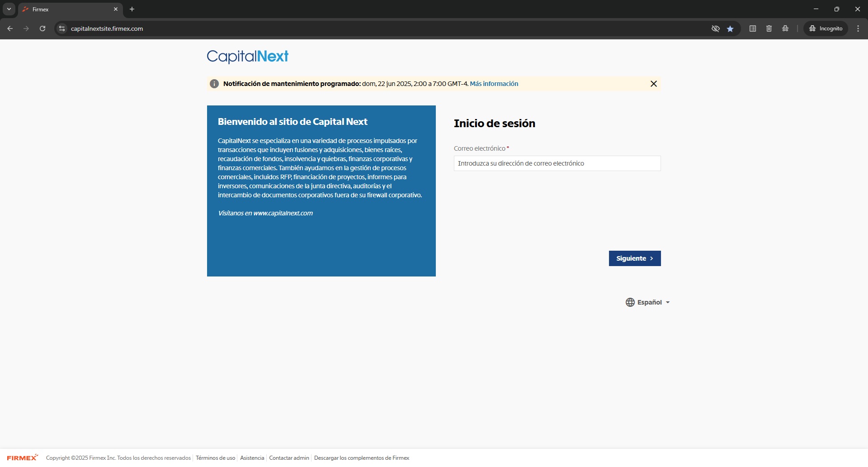This screenshot has height=467, width=868.
Task: Close the Firmex tab
Action: 116,9
